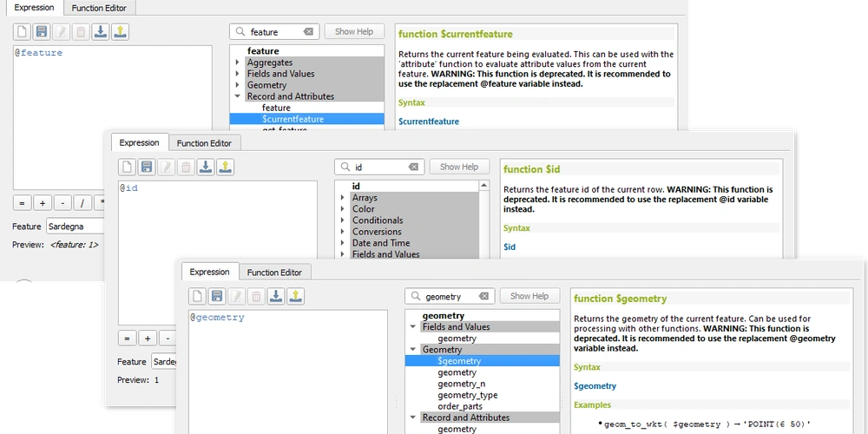Expand the Color group

coord(343,208)
